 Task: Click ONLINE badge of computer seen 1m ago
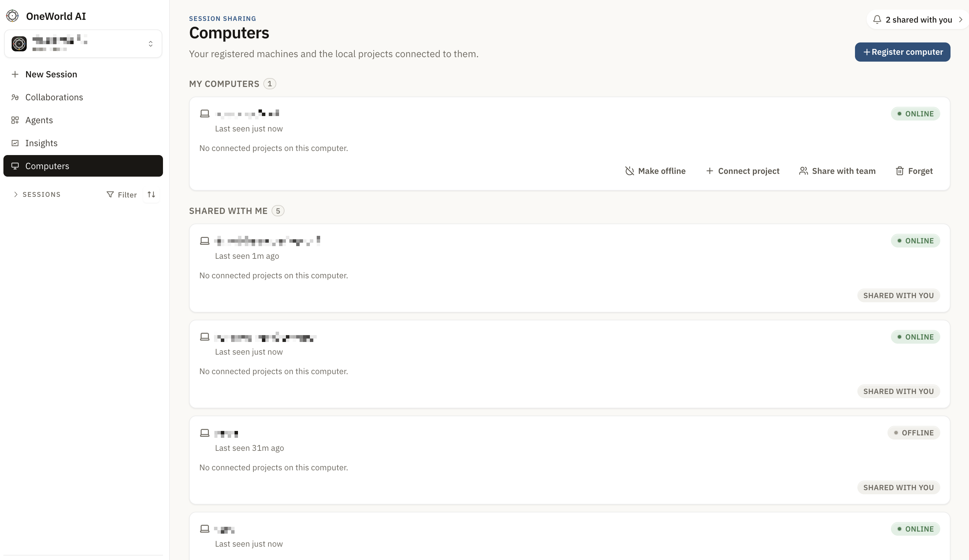click(915, 241)
